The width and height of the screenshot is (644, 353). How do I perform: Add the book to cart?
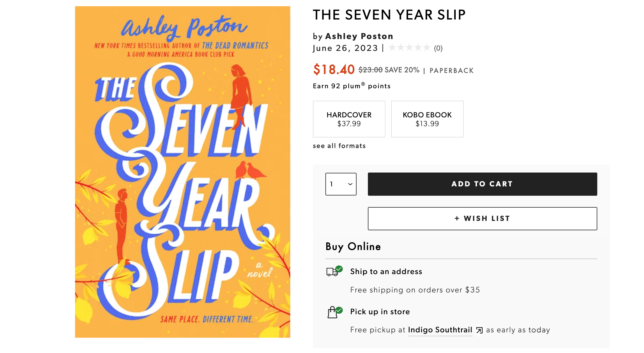[482, 184]
